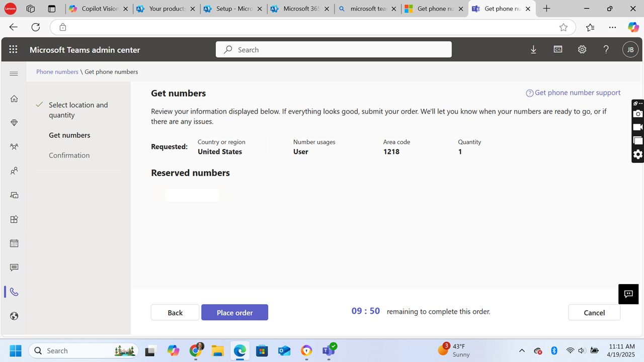The width and height of the screenshot is (644, 362).
Task: Select the Get numbers step
Action: pyautogui.click(x=69, y=135)
